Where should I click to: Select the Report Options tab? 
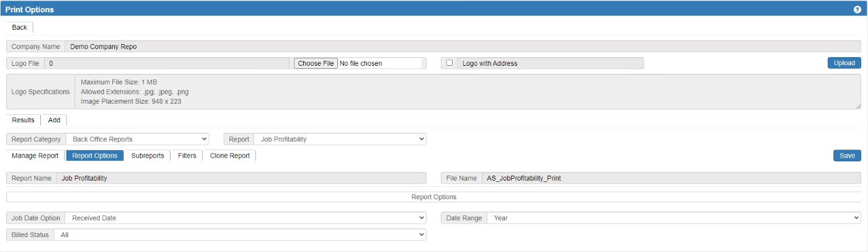95,156
